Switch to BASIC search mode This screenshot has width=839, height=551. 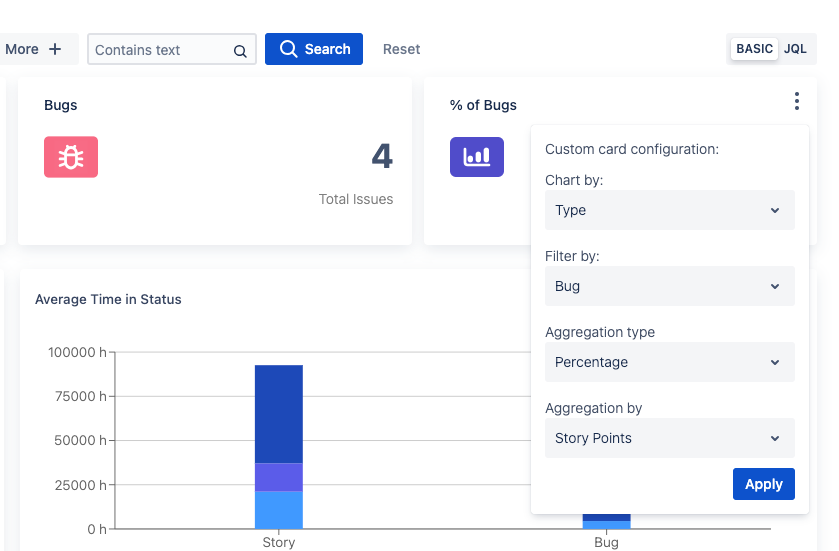[754, 49]
